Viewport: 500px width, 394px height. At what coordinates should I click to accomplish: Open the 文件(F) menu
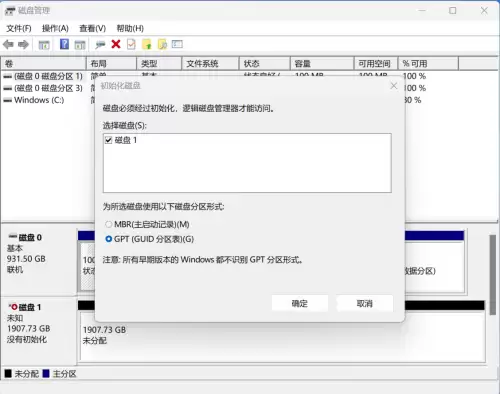click(x=19, y=29)
